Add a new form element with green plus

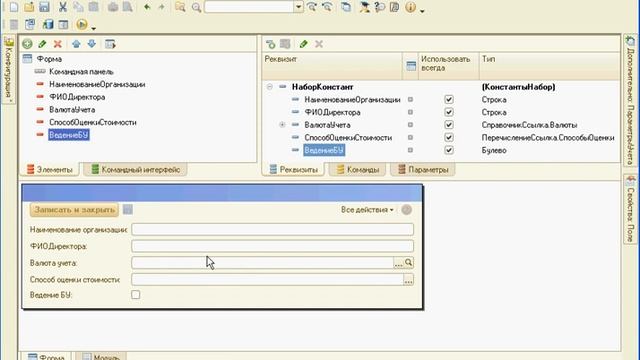point(27,44)
